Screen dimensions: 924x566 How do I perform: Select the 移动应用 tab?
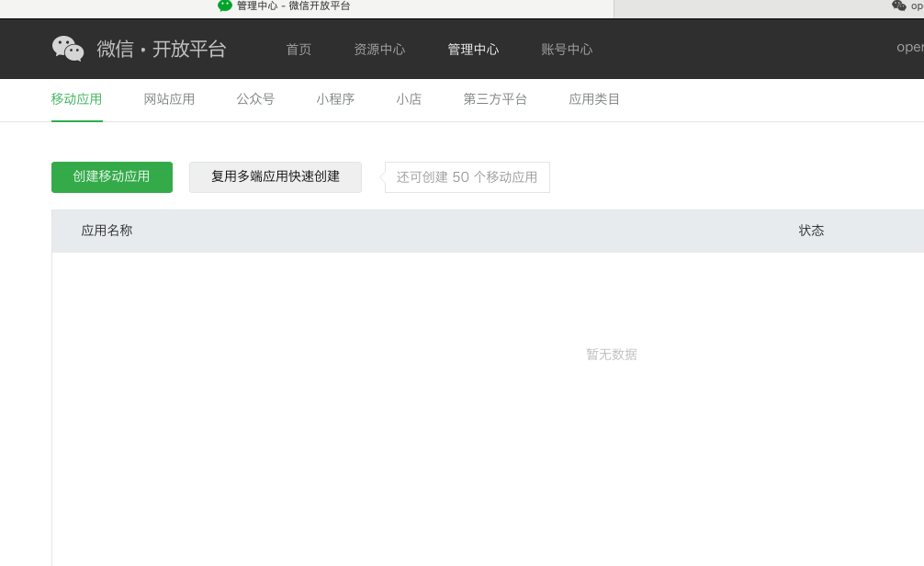pyautogui.click(x=76, y=99)
